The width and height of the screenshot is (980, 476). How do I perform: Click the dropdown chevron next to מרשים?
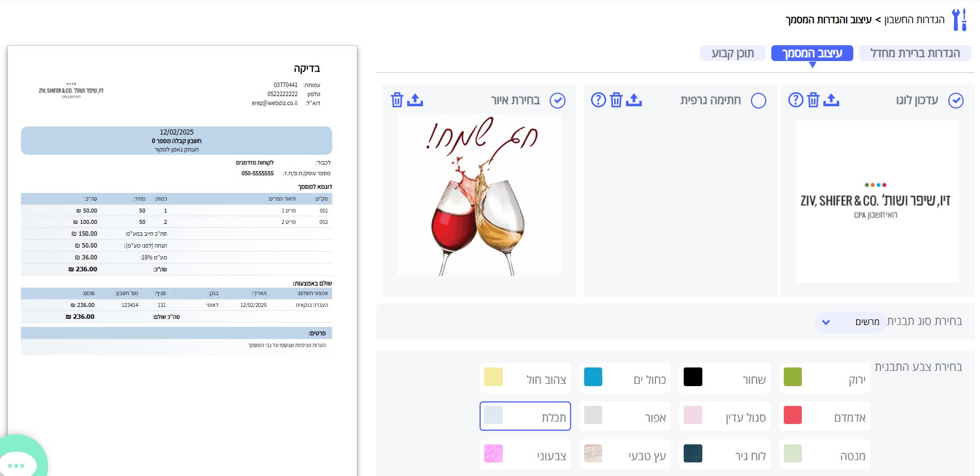[x=826, y=322]
